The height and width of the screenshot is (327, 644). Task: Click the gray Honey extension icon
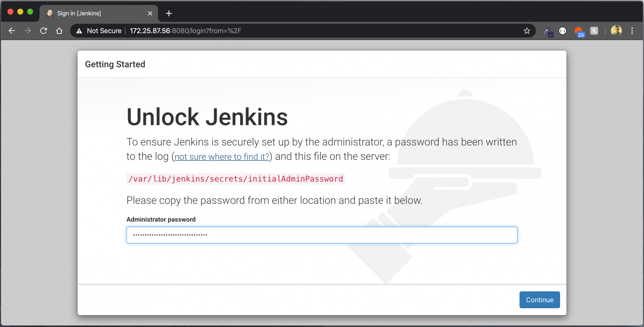click(594, 31)
